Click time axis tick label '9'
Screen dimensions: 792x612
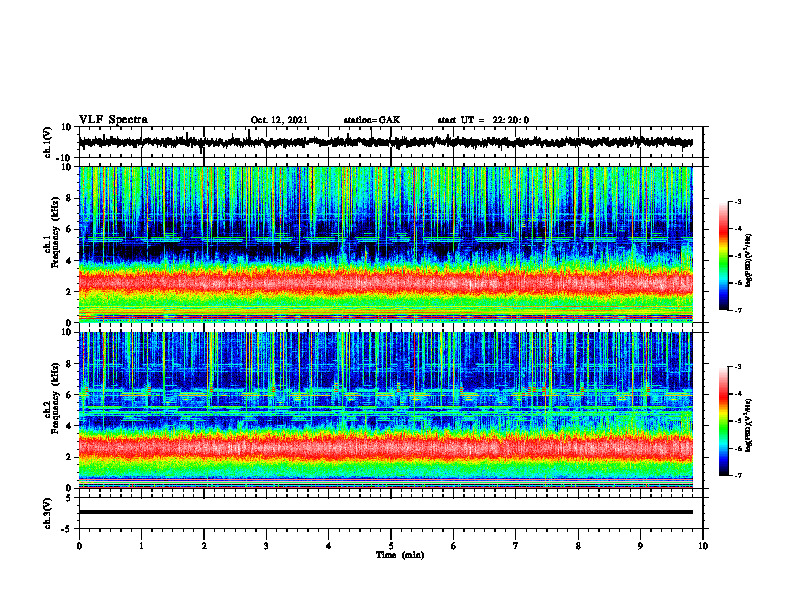pyautogui.click(x=640, y=546)
